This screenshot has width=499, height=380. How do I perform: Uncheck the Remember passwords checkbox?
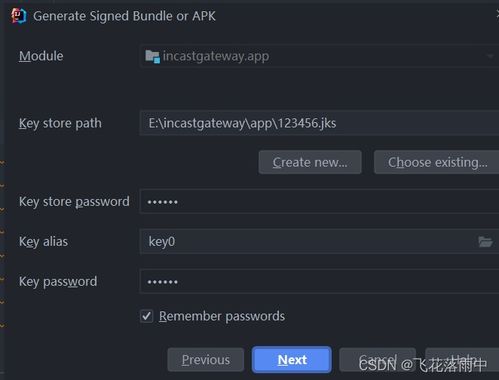[147, 316]
